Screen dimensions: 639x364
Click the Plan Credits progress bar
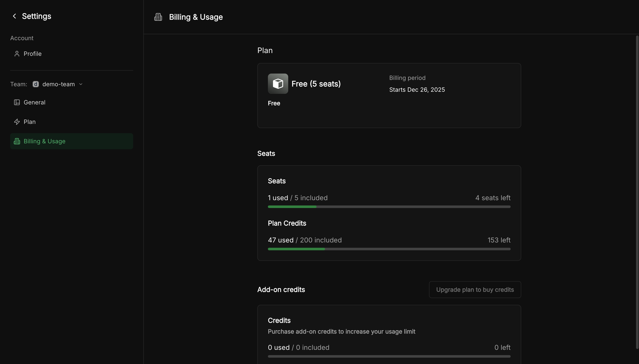[389, 249]
